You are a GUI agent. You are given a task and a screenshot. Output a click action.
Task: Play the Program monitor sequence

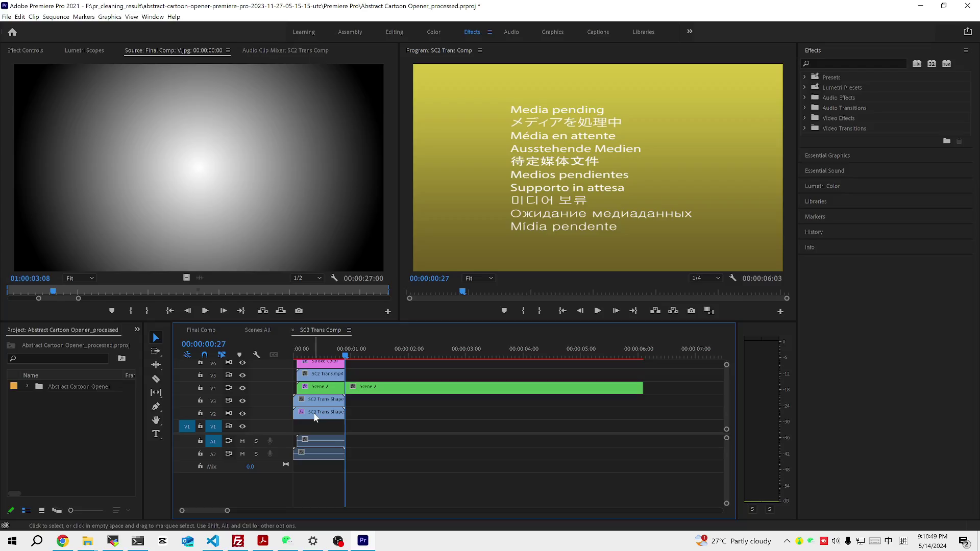pos(597,311)
